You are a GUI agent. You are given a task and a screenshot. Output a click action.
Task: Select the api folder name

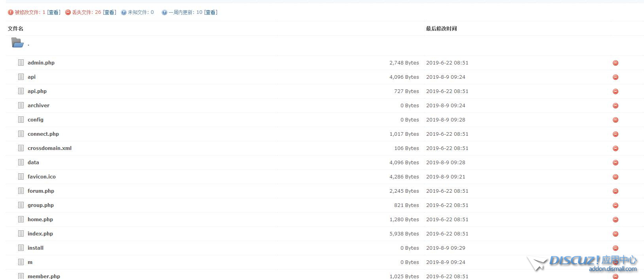click(32, 77)
